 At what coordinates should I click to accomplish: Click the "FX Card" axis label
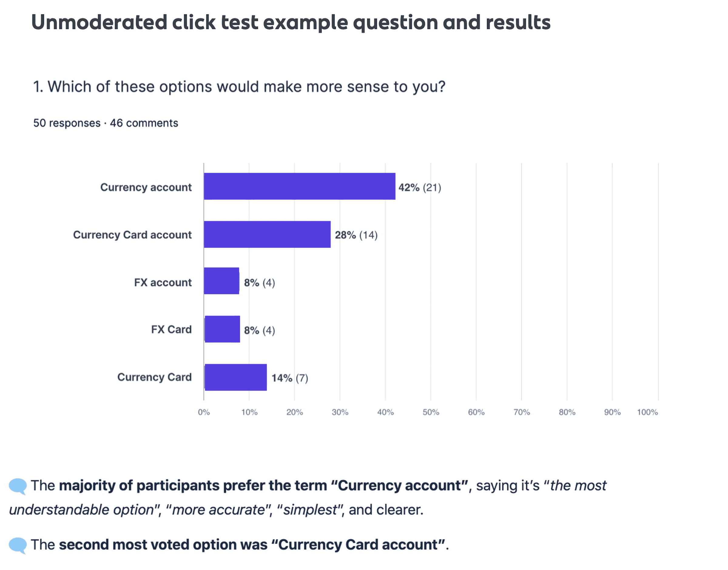point(171,330)
